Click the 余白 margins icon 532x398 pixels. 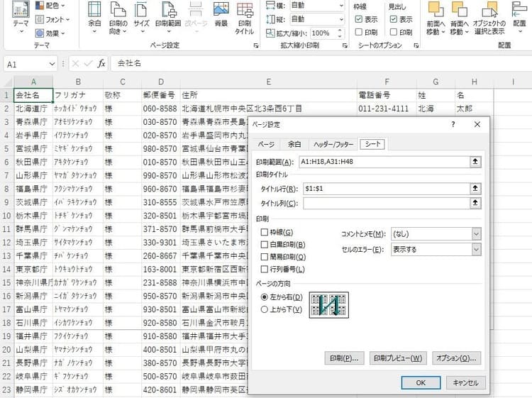94,17
